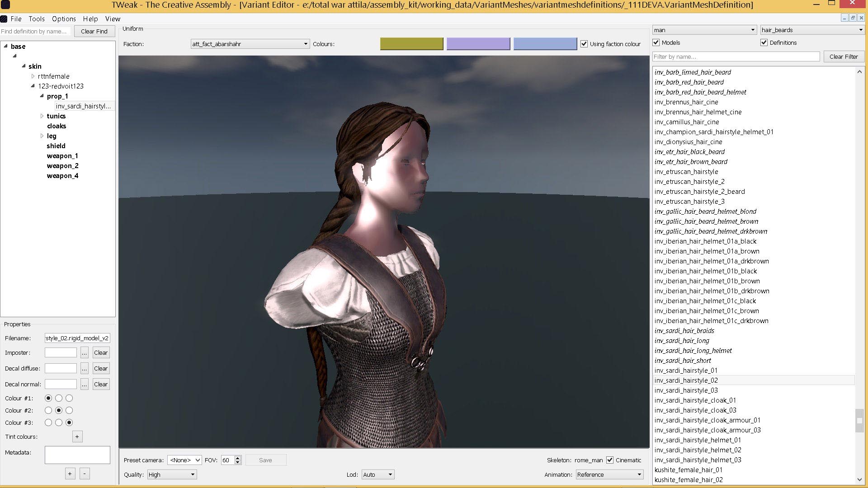Click the Clear Find button
868x488 pixels.
[94, 31]
